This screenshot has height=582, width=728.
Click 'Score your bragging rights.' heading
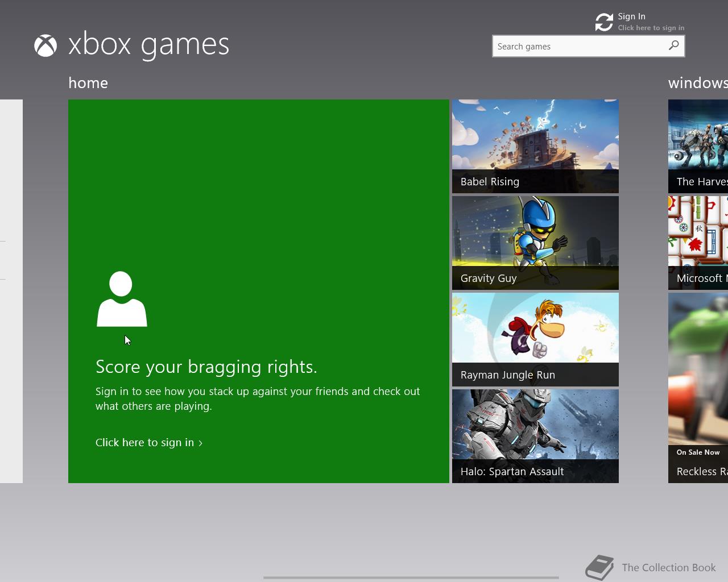pyautogui.click(x=206, y=367)
